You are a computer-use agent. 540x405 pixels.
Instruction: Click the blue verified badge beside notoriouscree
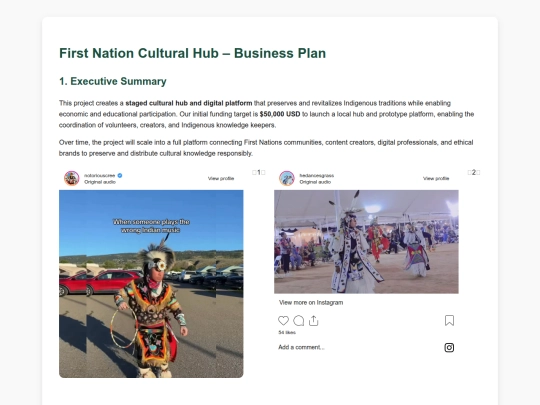[120, 175]
